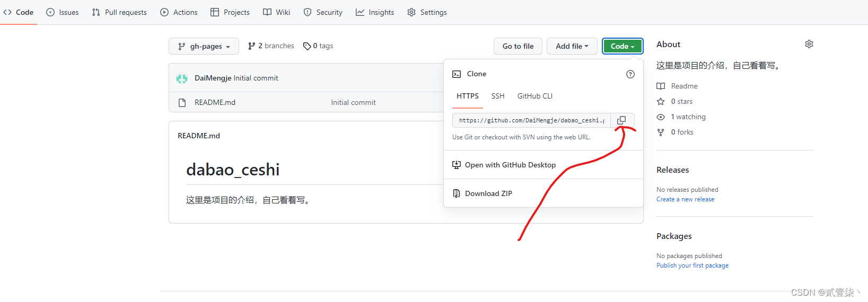Click the fork icon beside 0 forks
The height and width of the screenshot is (302, 868).
661,132
